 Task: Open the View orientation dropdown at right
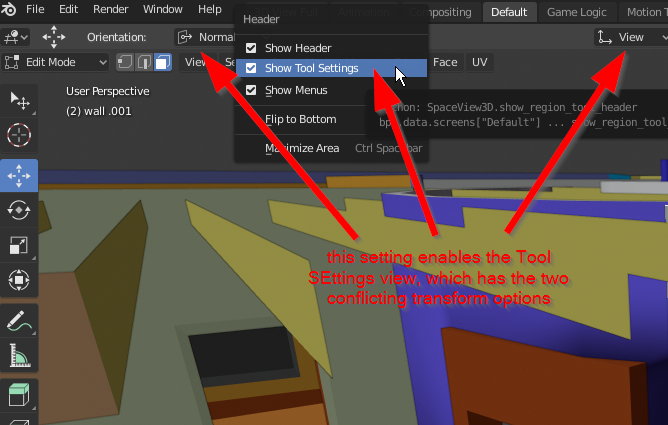click(x=631, y=37)
